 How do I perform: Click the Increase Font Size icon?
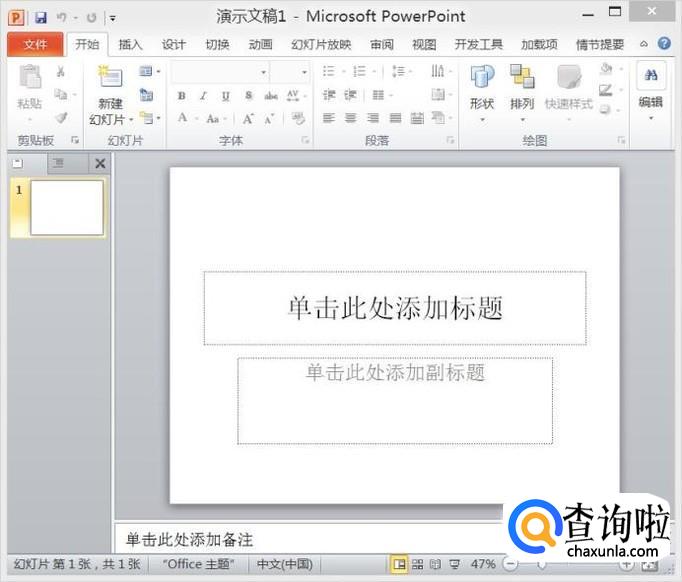point(248,118)
